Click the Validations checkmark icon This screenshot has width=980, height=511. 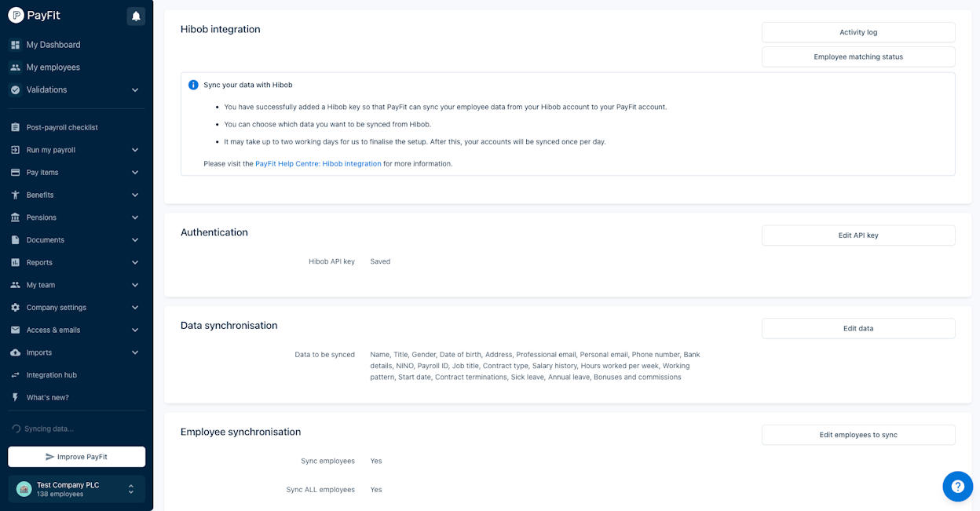click(x=15, y=89)
